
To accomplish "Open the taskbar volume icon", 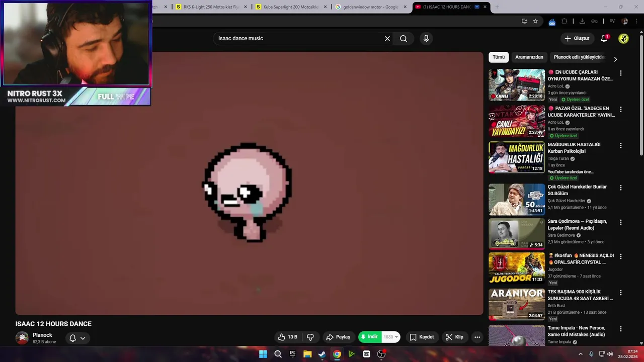I will coord(610,354).
